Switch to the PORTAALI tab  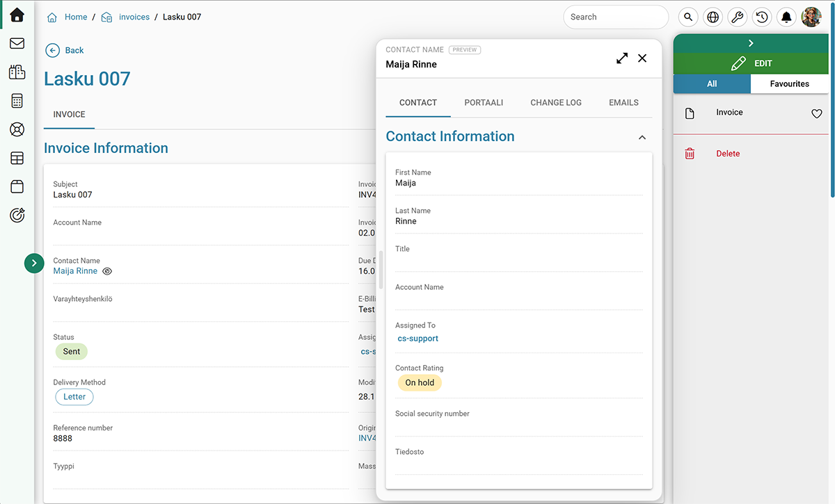(x=484, y=103)
